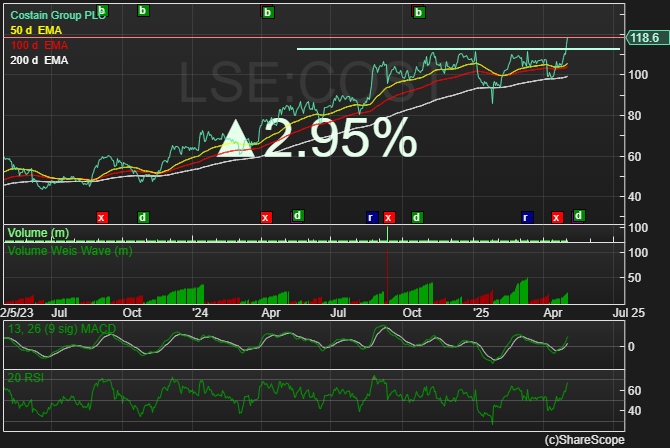Click the green 'b' marker above October 2023
This screenshot has width=670, height=448.
pyautogui.click(x=143, y=11)
